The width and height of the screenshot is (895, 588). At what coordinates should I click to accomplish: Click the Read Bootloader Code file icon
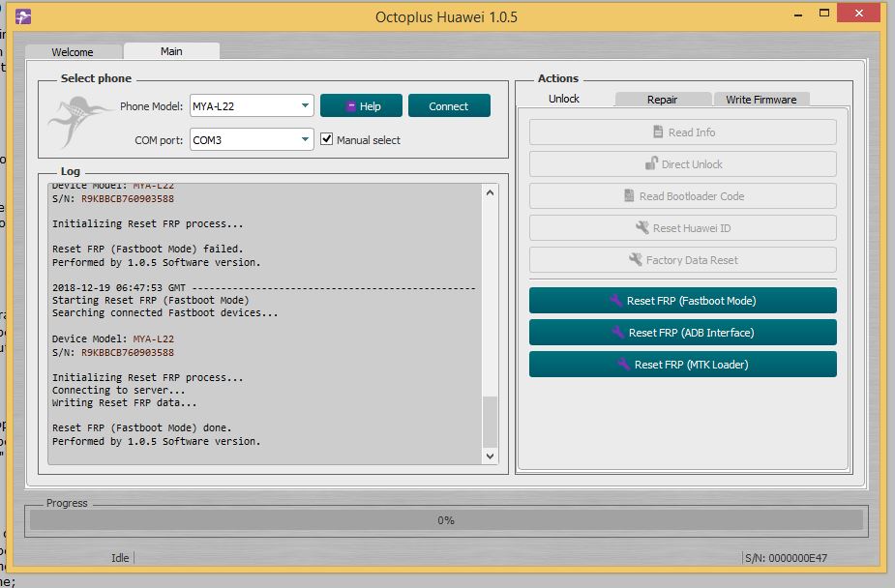(x=629, y=195)
